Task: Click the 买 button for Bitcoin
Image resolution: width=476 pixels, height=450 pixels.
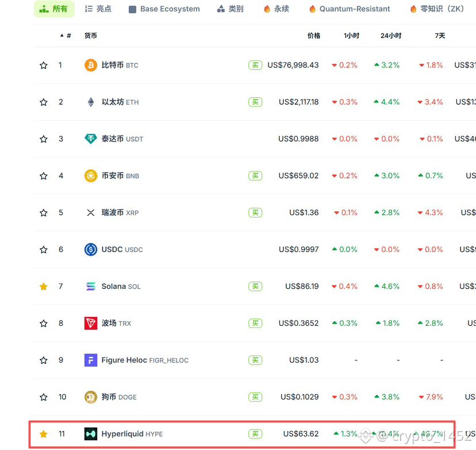Action: point(255,65)
